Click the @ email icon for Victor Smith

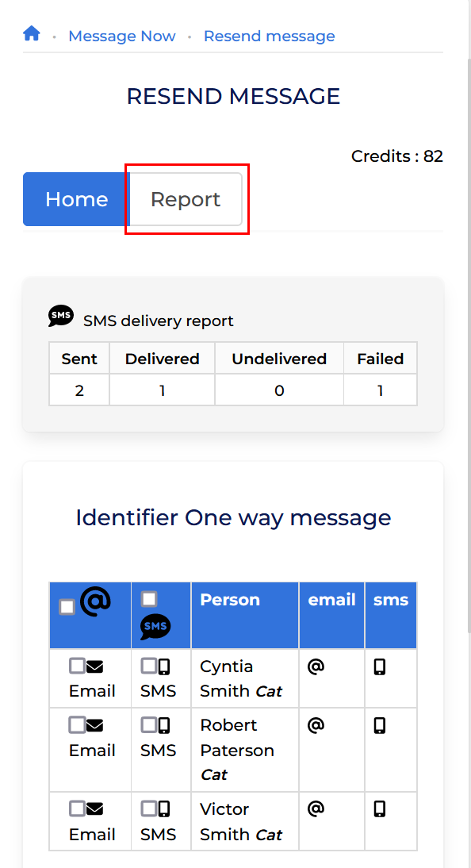pyautogui.click(x=316, y=809)
